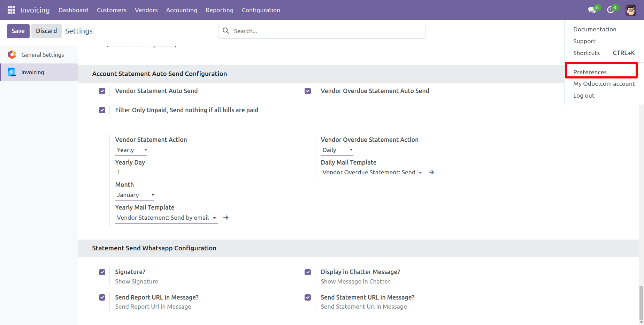This screenshot has width=644, height=325.
Task: Click the search magnifier icon
Action: 226,31
